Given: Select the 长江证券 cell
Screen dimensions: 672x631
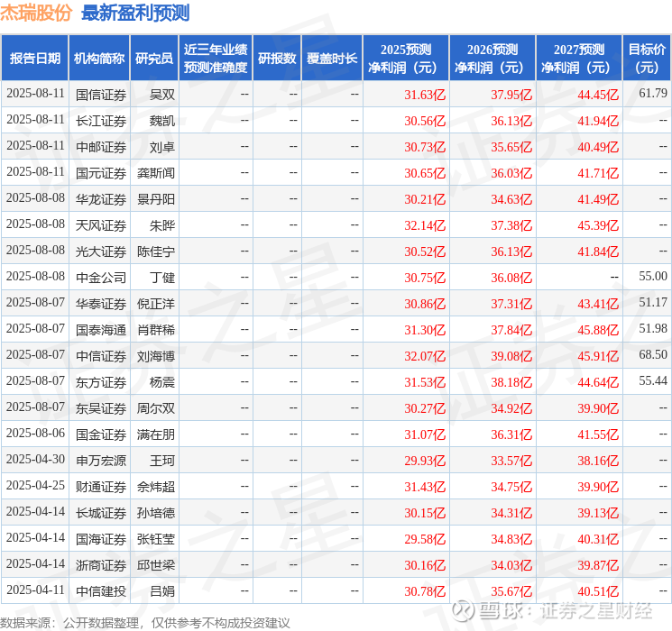Looking at the screenshot, I should (x=101, y=121).
